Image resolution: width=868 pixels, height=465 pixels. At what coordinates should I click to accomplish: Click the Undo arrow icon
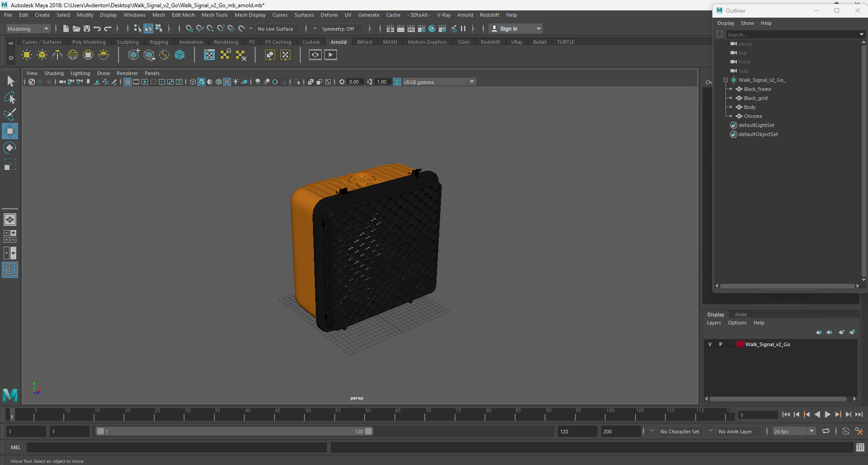(97, 28)
